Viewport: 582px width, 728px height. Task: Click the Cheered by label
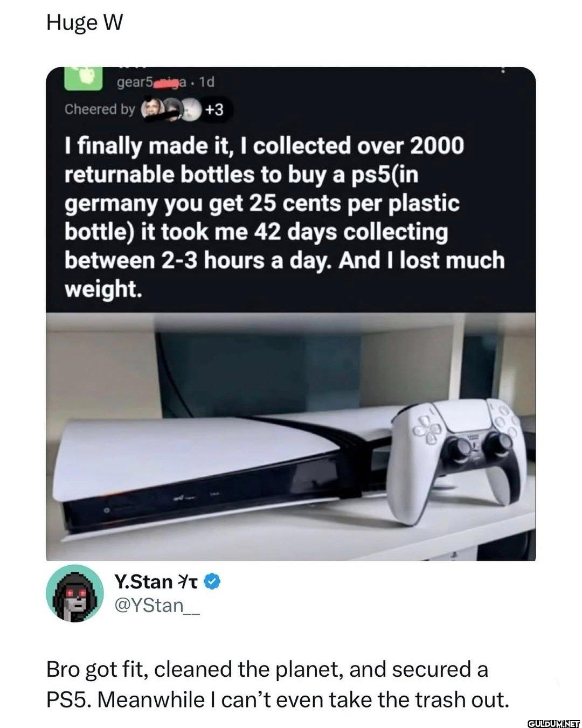point(100,109)
